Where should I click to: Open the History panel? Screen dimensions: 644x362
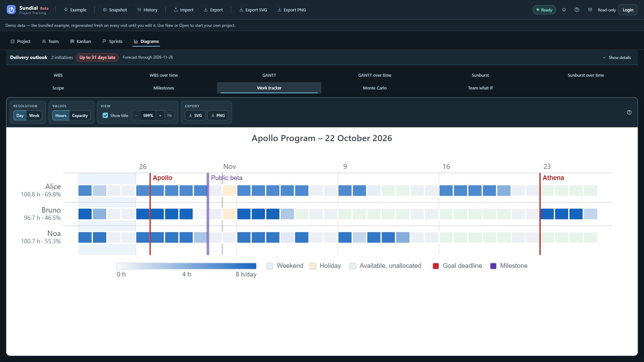pos(147,10)
